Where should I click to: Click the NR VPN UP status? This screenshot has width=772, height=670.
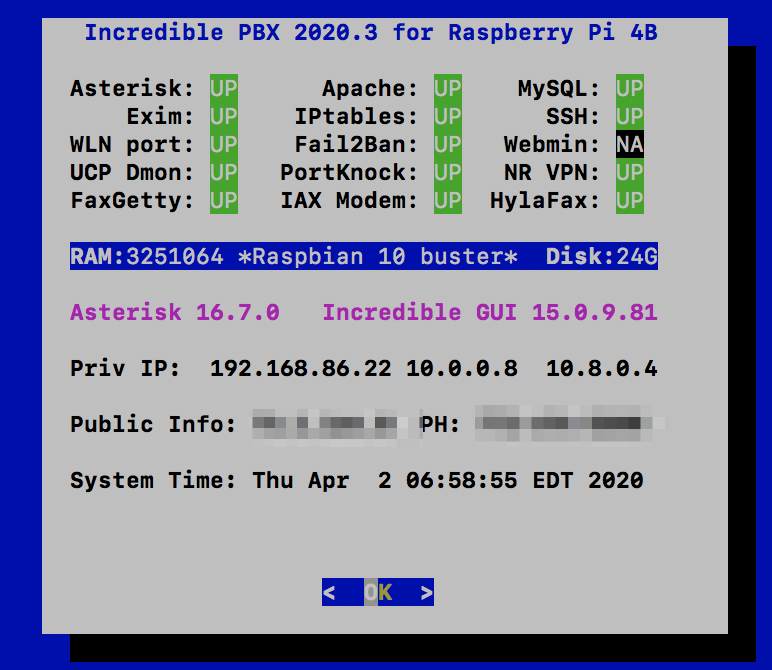click(x=630, y=172)
